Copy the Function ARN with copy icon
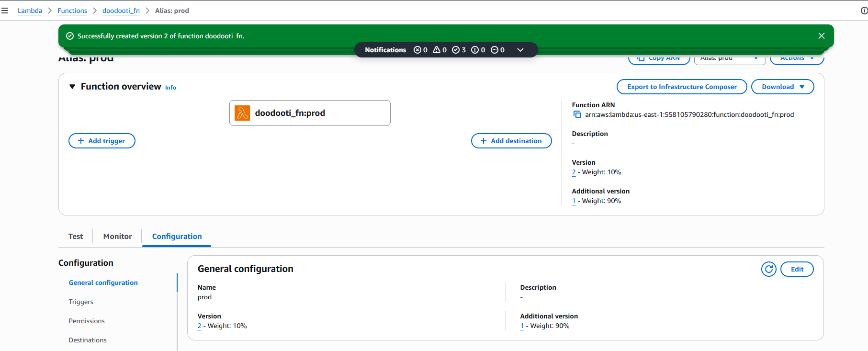 pyautogui.click(x=577, y=115)
